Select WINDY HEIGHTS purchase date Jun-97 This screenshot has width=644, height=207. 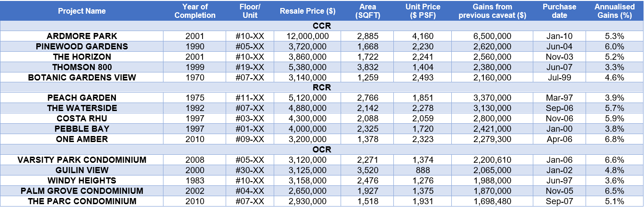click(559, 181)
